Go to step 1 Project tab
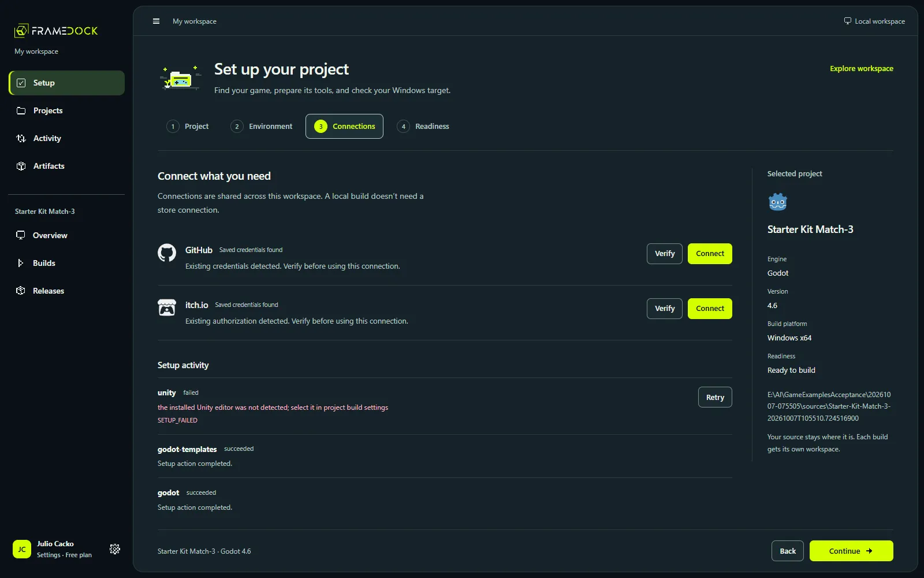924x578 pixels. (x=188, y=127)
